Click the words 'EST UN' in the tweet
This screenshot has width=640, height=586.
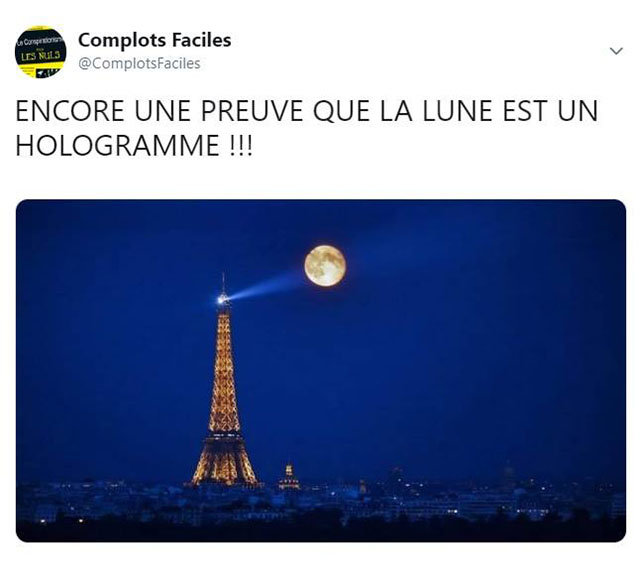(x=549, y=111)
